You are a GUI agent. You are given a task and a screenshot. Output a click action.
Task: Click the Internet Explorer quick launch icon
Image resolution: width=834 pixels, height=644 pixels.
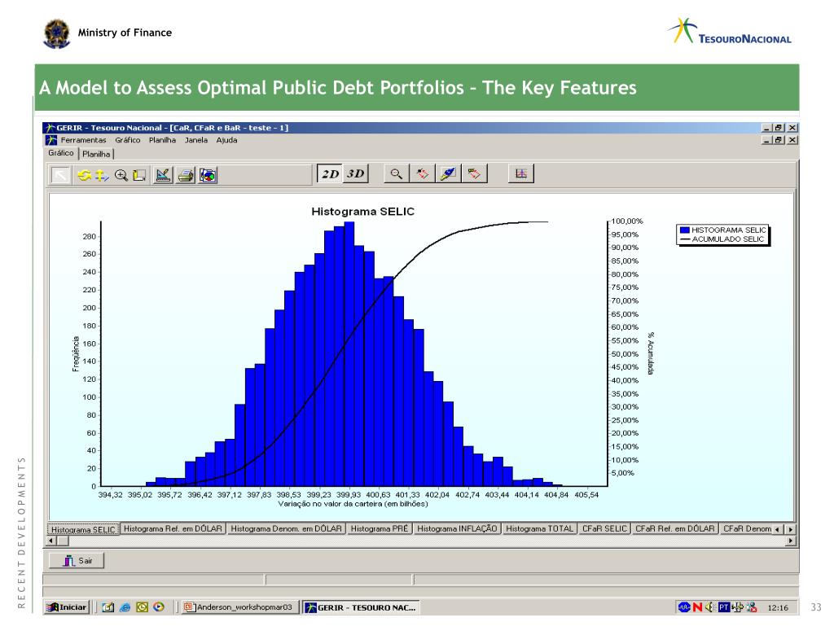click(125, 607)
